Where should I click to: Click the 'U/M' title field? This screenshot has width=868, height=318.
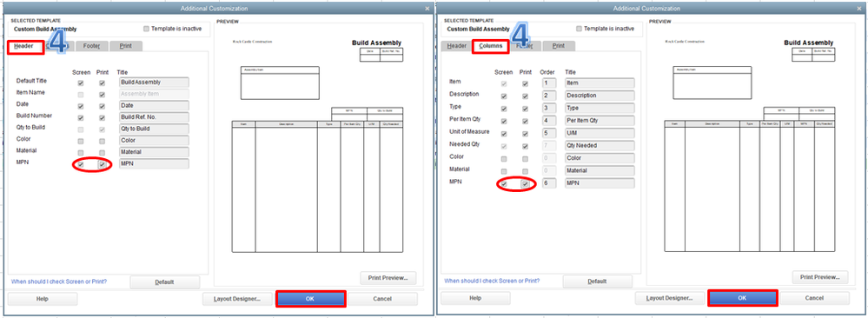point(600,133)
